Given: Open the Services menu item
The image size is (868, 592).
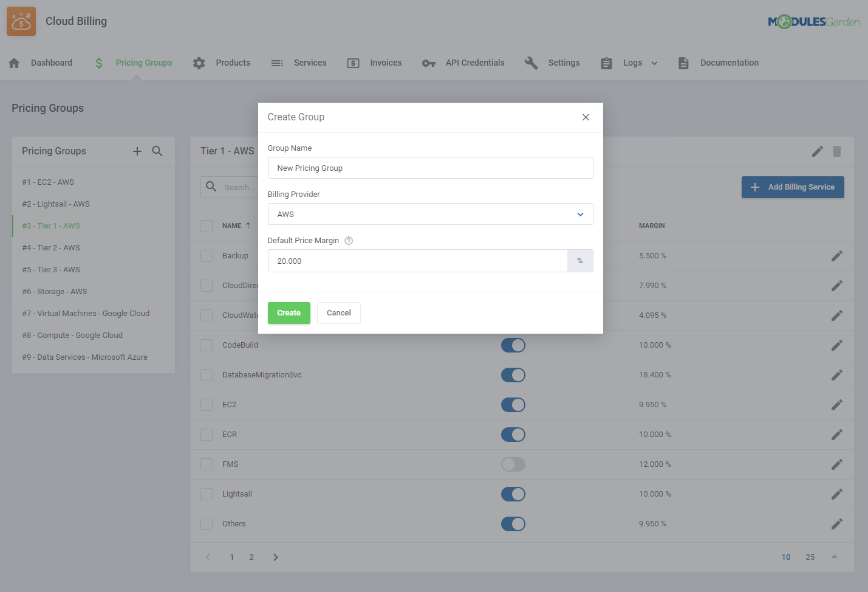Looking at the screenshot, I should (x=310, y=63).
